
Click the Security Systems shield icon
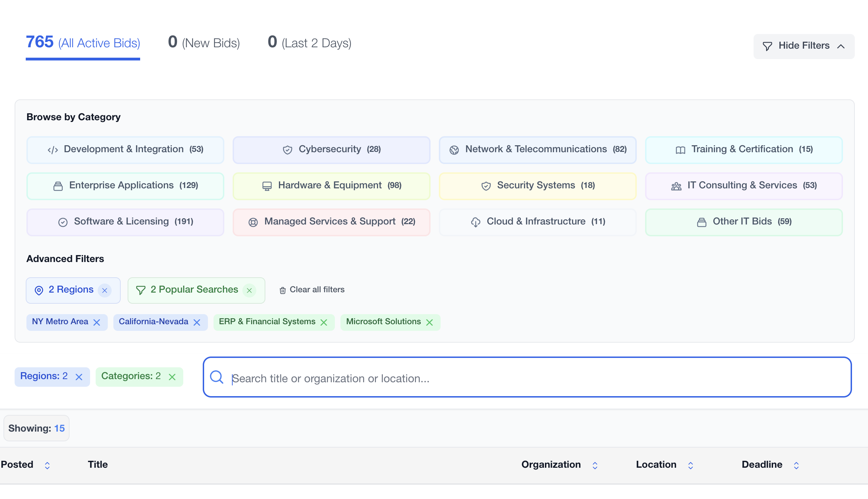[x=486, y=186]
